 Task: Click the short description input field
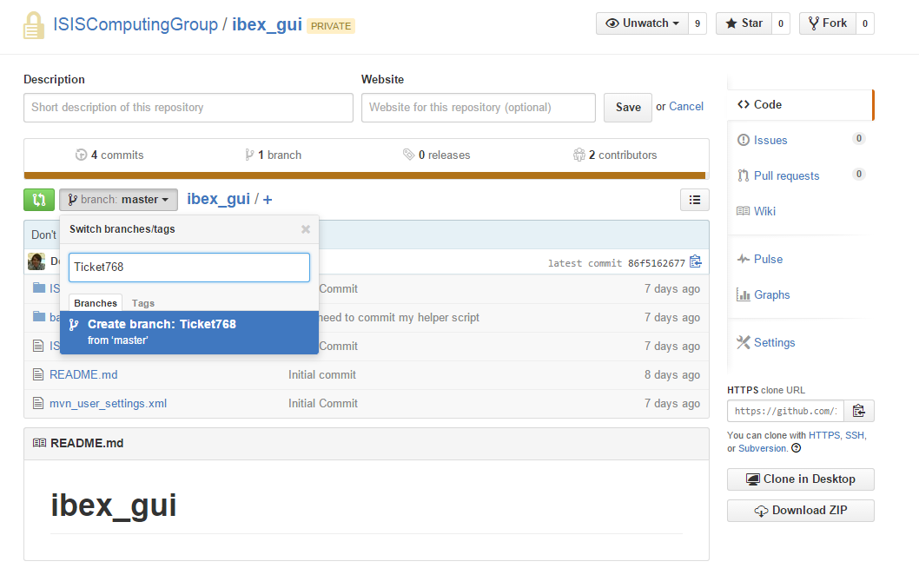click(188, 108)
